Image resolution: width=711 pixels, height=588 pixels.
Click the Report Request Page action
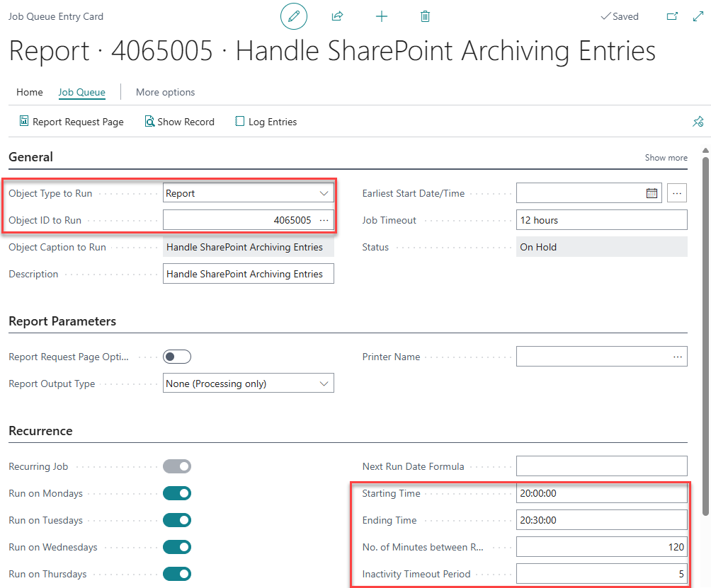[72, 122]
